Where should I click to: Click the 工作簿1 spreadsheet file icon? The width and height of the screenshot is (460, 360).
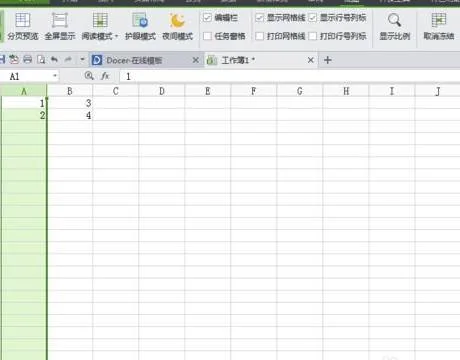(x=212, y=60)
